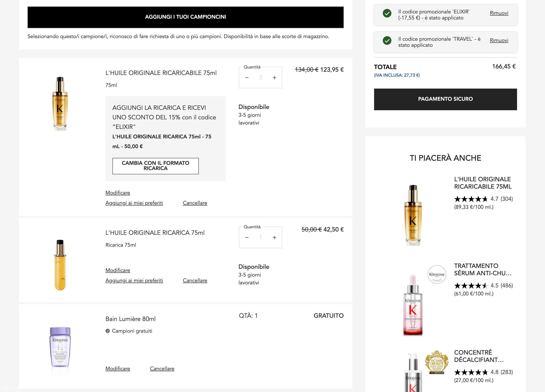Click the Campioni gratuiti check icon

pos(108,331)
